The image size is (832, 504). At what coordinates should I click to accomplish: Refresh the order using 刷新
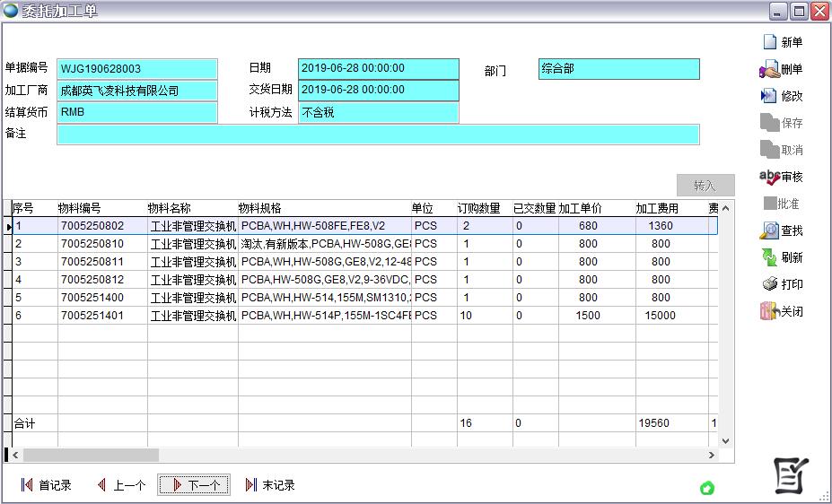(769, 257)
